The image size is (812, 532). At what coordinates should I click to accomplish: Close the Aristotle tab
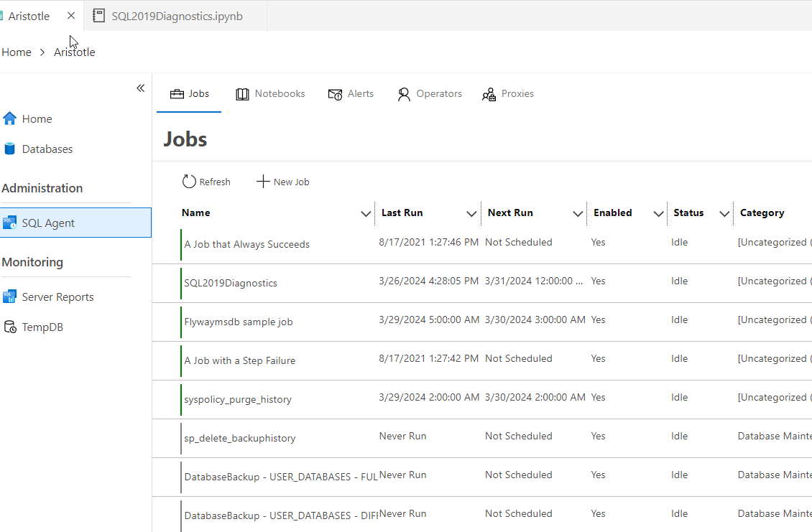(x=70, y=16)
